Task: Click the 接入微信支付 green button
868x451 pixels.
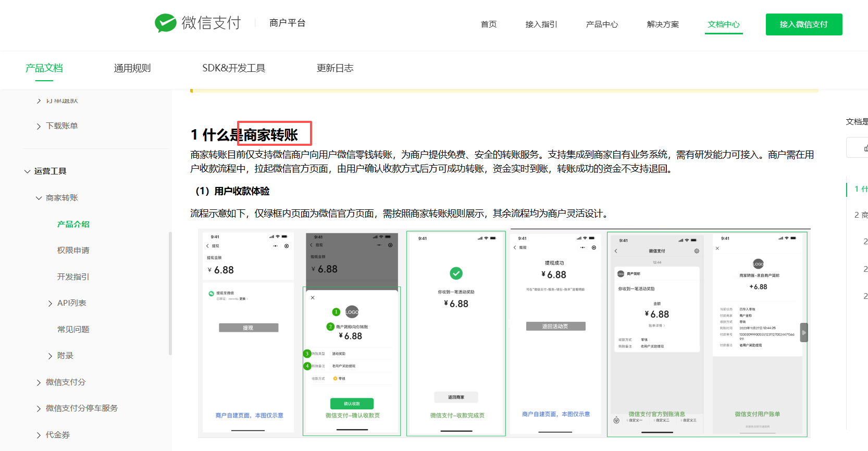Action: point(804,24)
